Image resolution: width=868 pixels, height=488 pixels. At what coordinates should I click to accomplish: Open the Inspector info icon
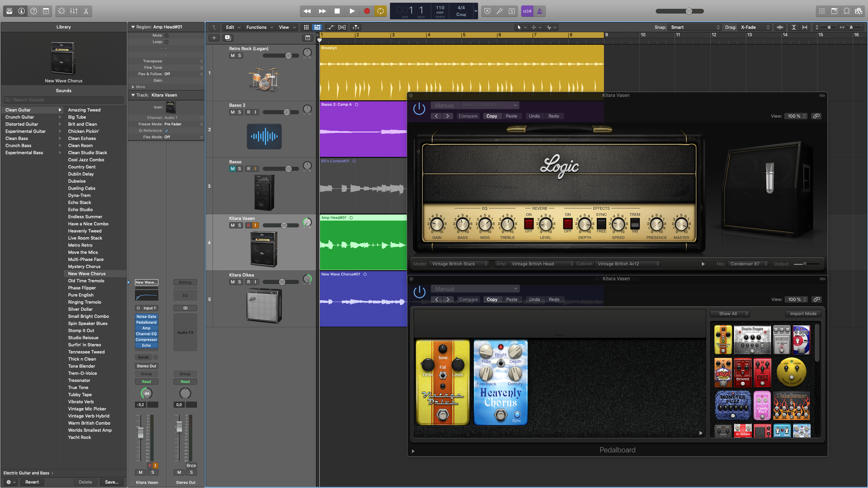coord(22,11)
